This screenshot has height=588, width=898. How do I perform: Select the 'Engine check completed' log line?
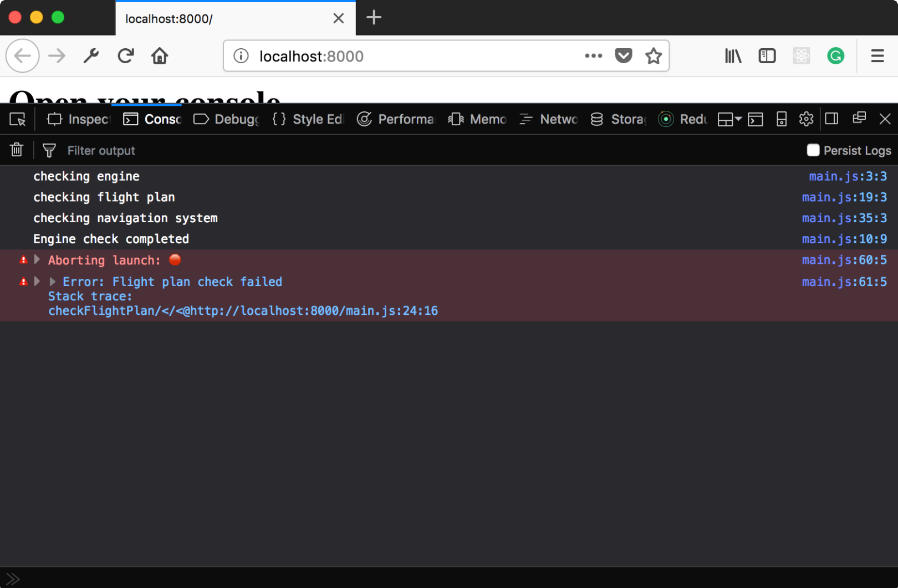pyautogui.click(x=111, y=239)
